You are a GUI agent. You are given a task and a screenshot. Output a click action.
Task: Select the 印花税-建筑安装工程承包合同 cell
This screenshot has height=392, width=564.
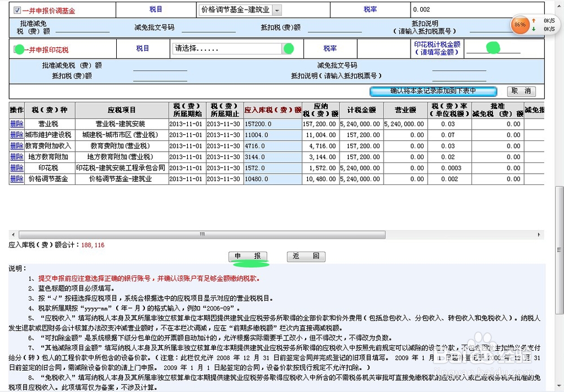point(122,168)
